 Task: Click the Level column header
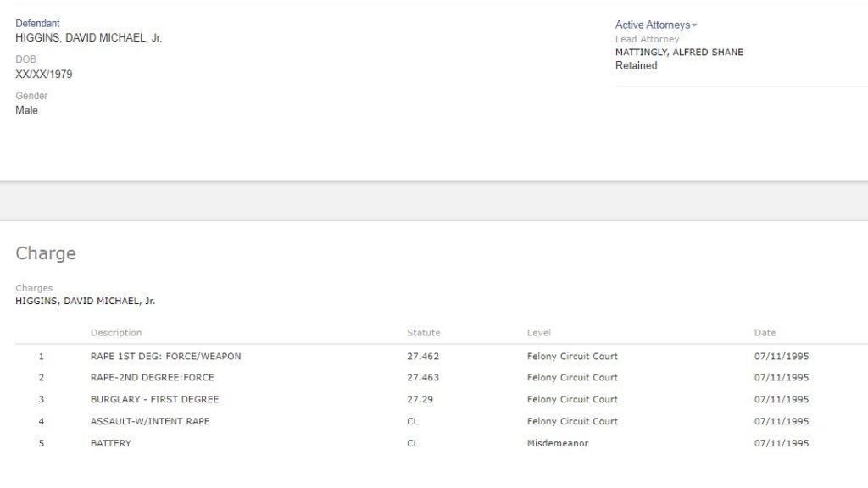[x=538, y=332]
